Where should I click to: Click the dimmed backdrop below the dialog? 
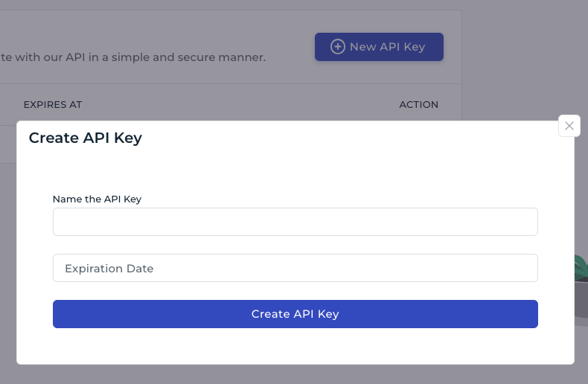[x=295, y=374]
